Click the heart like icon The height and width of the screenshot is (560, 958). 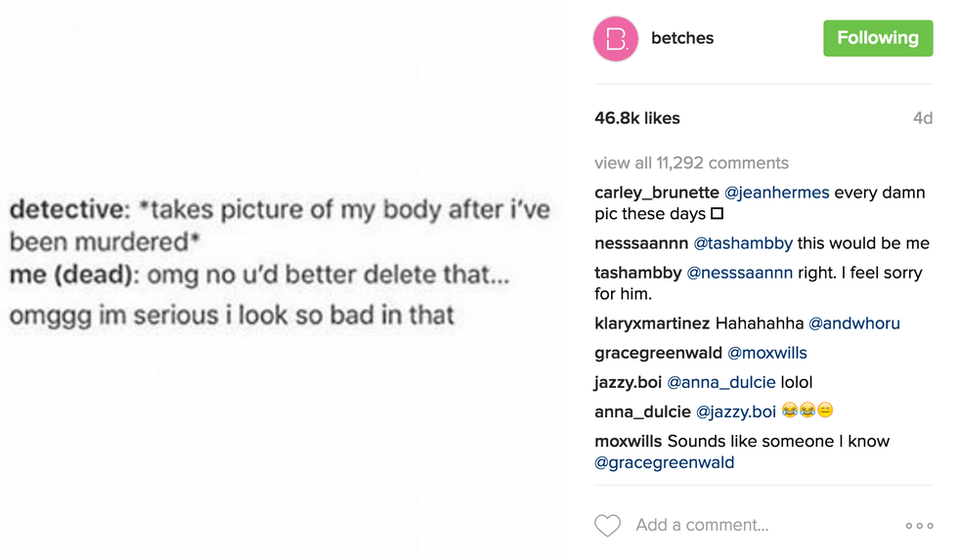coord(607,525)
